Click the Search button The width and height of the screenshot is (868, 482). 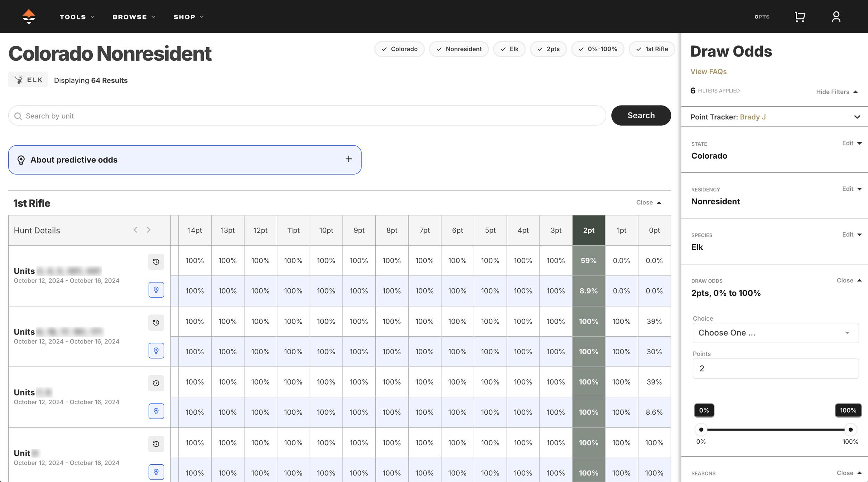[x=641, y=115]
